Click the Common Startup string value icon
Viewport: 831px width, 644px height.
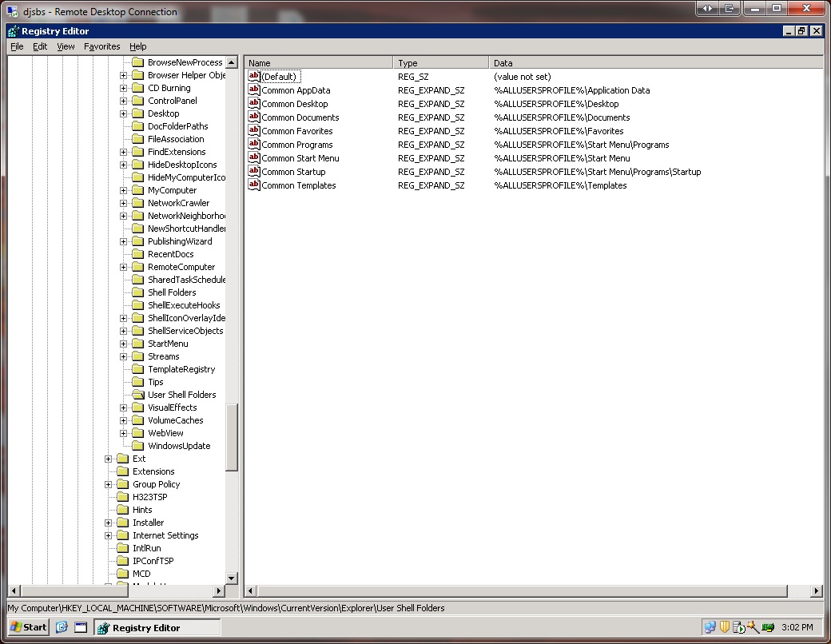coord(254,171)
